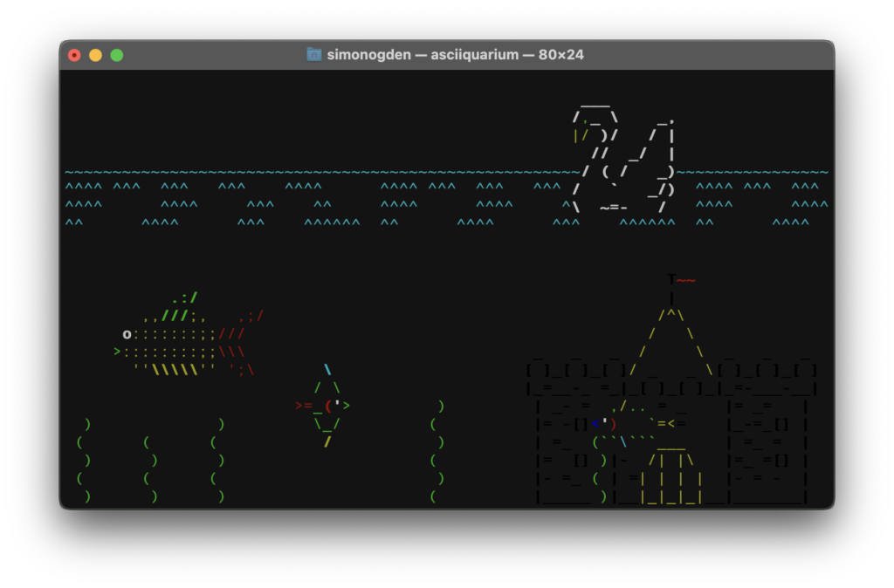894x588 pixels.
Task: Click the fish swimming past the castle
Action: tap(638, 425)
